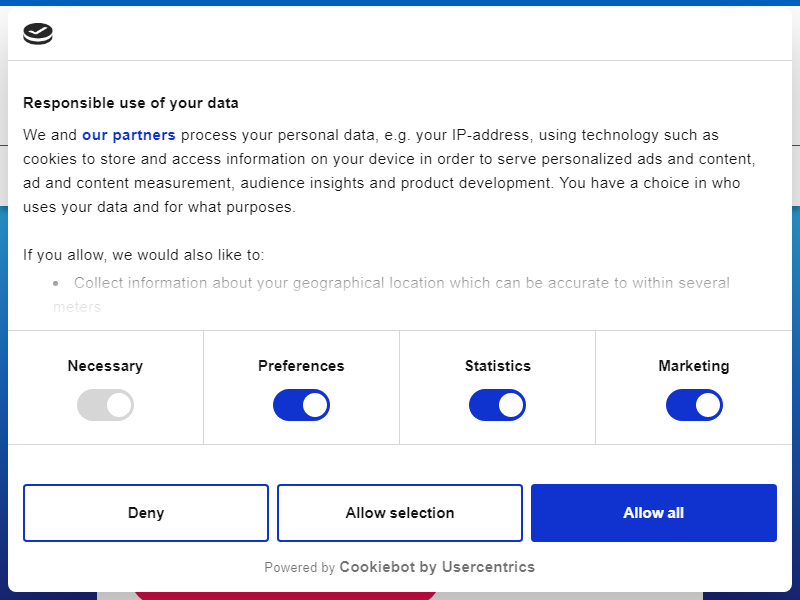Click the red banner behind the dialog
The image size is (800, 600).
click(x=285, y=596)
